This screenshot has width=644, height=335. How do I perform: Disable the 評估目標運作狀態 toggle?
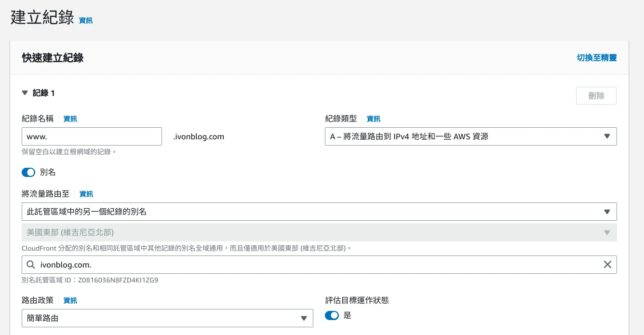(332, 315)
